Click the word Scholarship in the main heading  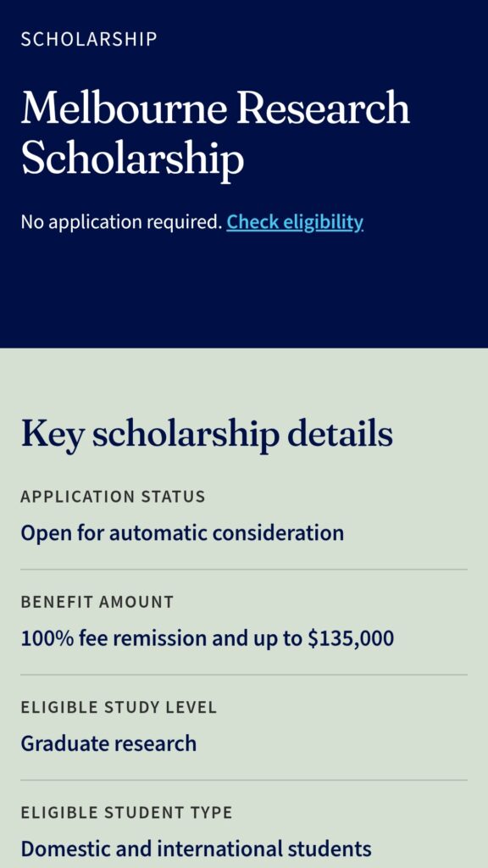click(x=131, y=157)
